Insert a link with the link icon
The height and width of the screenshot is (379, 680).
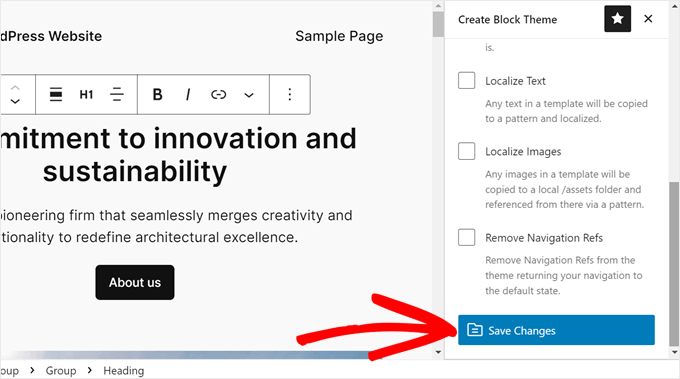218,94
